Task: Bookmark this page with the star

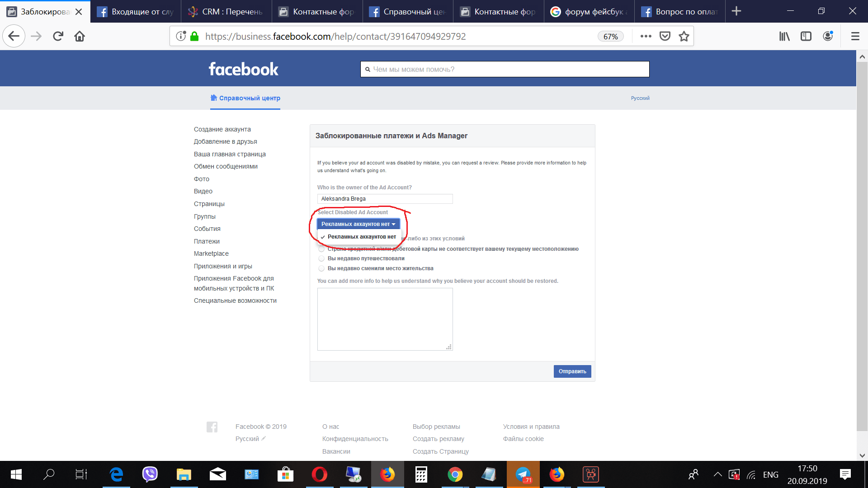Action: click(684, 36)
